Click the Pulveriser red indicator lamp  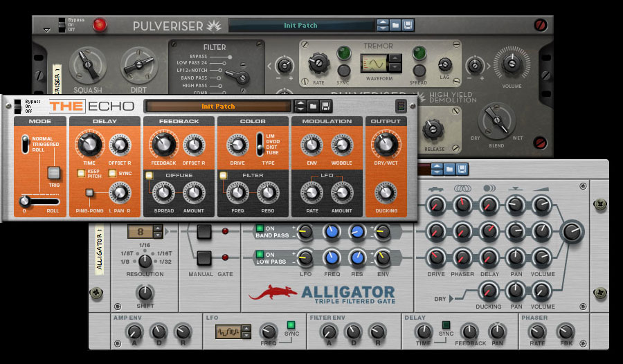point(99,25)
